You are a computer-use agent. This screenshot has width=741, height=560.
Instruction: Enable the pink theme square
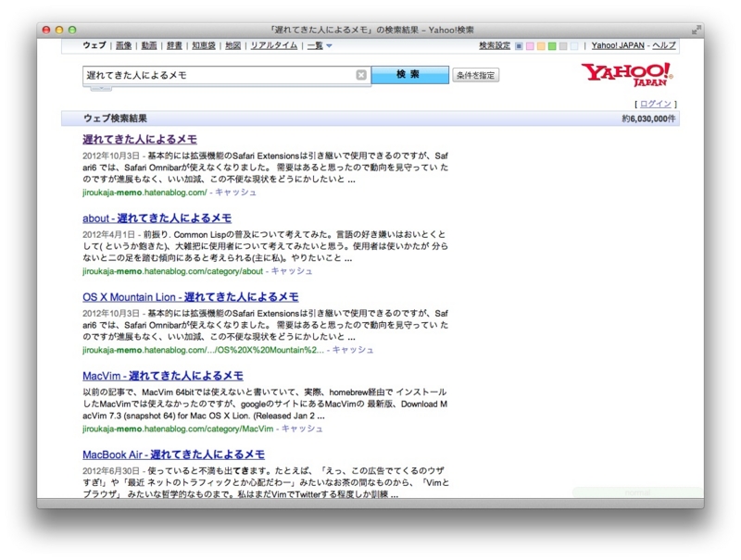pos(529,44)
